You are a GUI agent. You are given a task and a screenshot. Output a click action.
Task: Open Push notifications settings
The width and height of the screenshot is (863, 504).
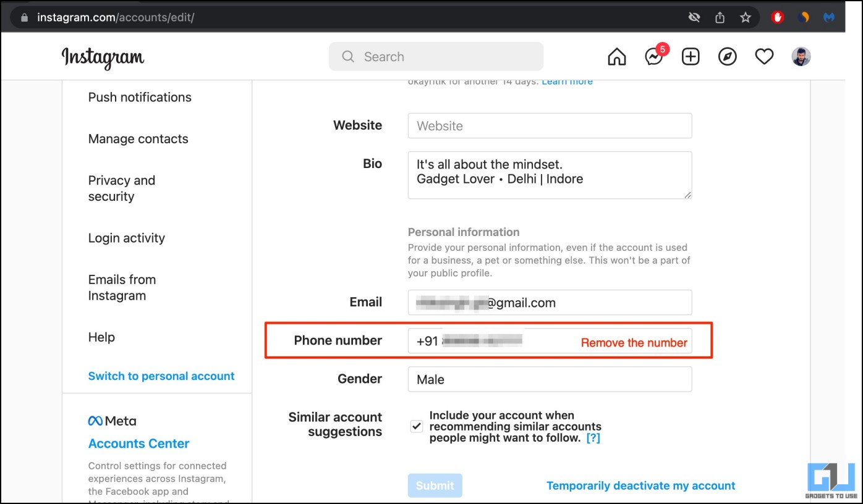(140, 97)
